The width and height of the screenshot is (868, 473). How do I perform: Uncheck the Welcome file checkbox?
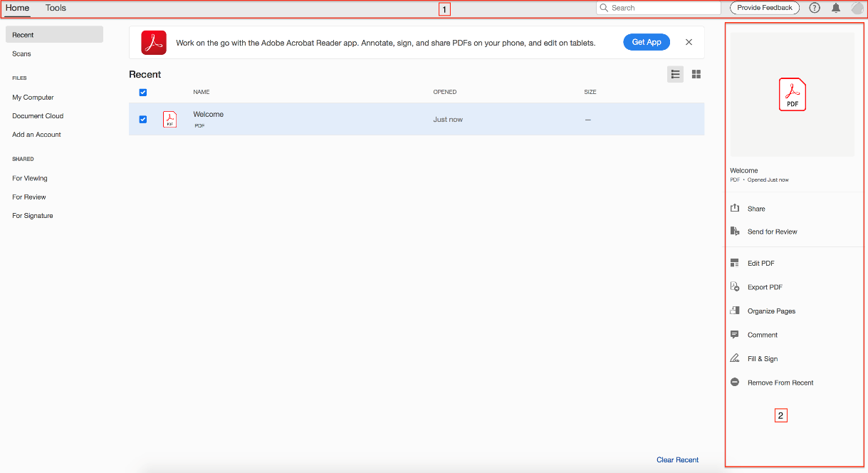point(143,119)
